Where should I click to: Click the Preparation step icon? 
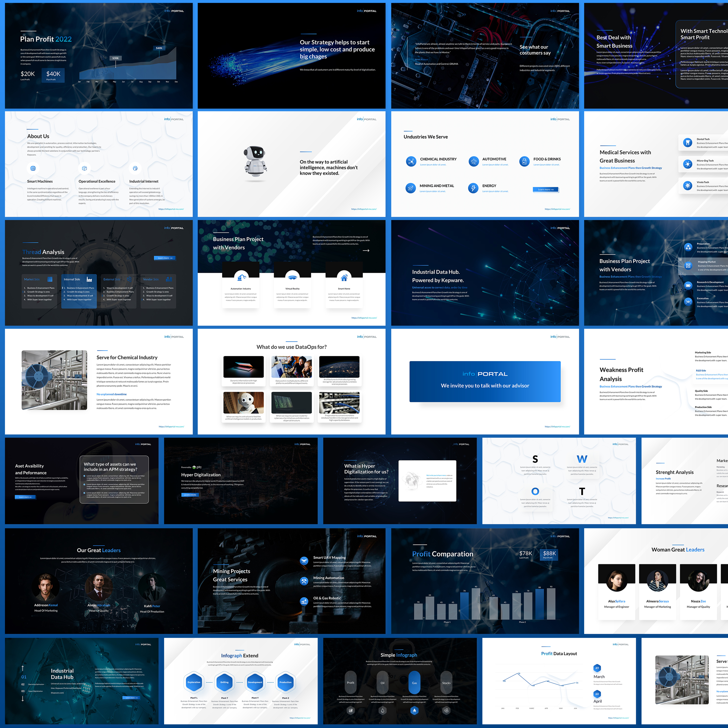coord(688,247)
